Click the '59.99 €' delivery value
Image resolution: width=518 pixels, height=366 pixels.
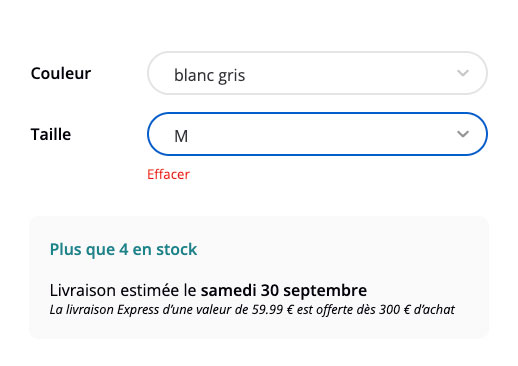pos(272,310)
